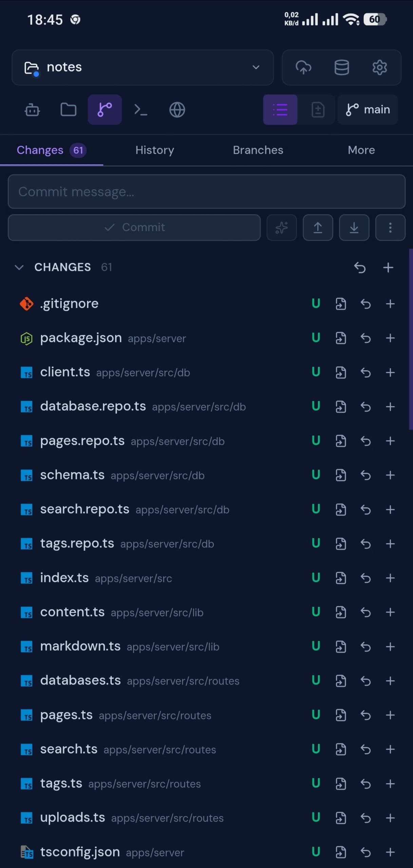Select database.repo.ts file name
The height and width of the screenshot is (868, 413).
(x=93, y=407)
